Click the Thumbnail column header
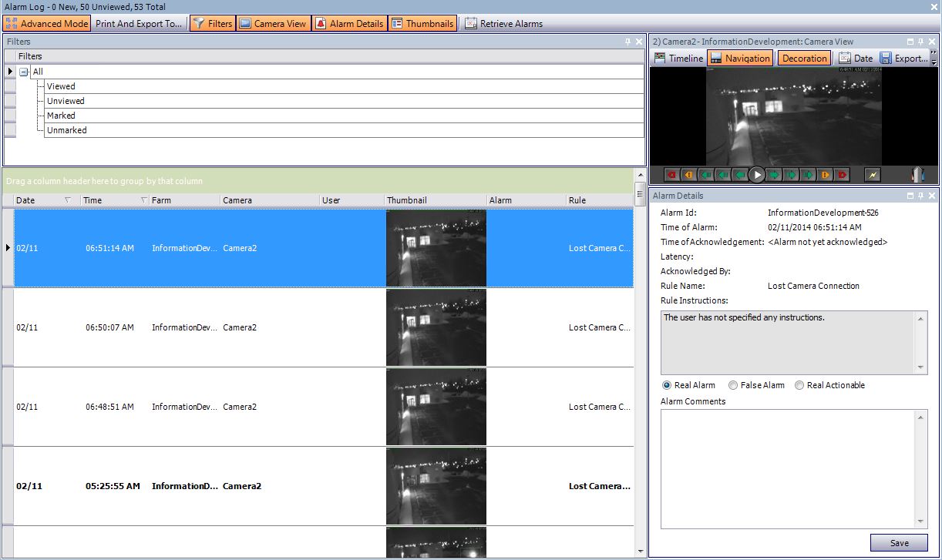The width and height of the screenshot is (942, 560). (x=436, y=200)
